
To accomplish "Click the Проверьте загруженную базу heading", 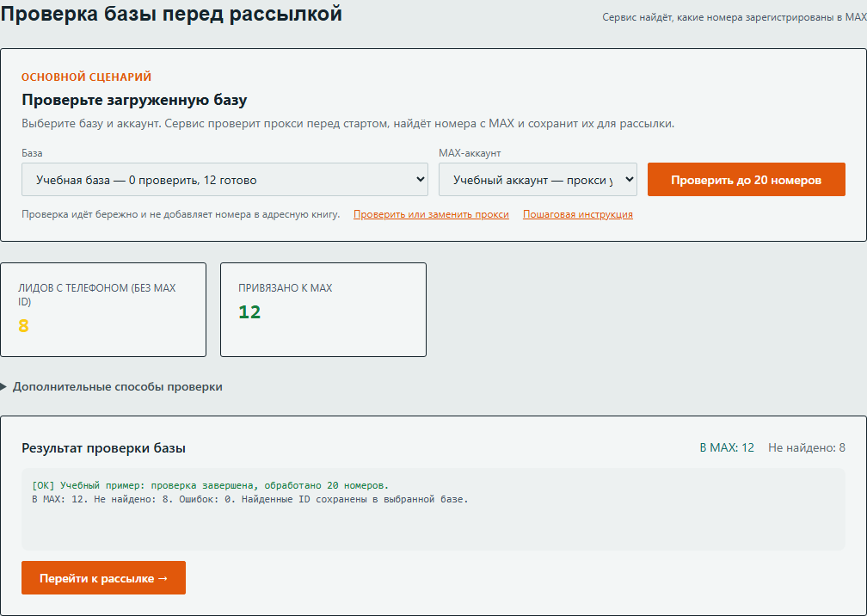I will pos(134,100).
